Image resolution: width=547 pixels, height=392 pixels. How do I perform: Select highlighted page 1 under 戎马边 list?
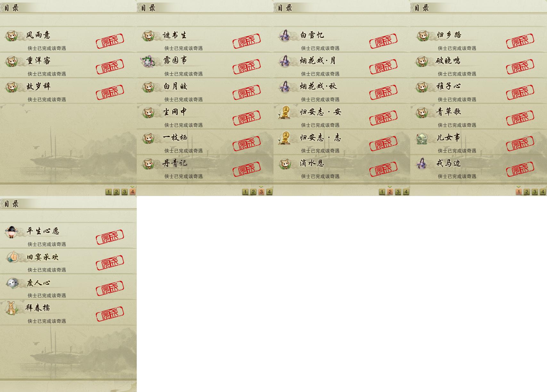[519, 192]
